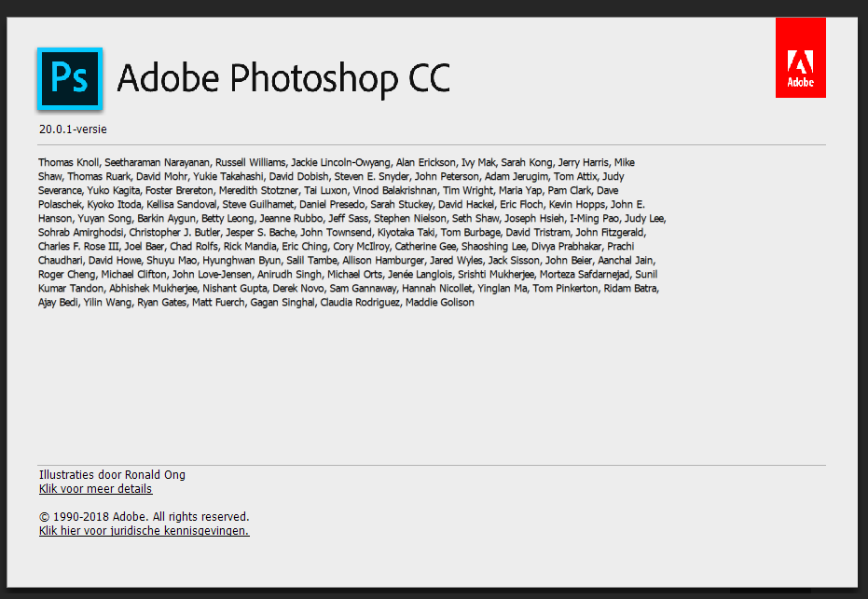Click the name 'Morteza Safdarnejad' in credits
This screenshot has width=868, height=599.
[x=584, y=275]
